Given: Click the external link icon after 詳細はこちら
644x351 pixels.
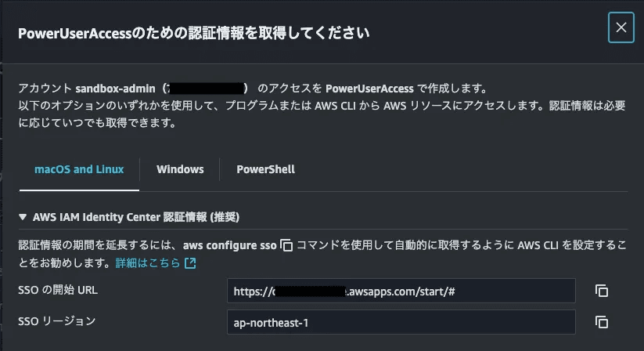Looking at the screenshot, I should (x=190, y=263).
